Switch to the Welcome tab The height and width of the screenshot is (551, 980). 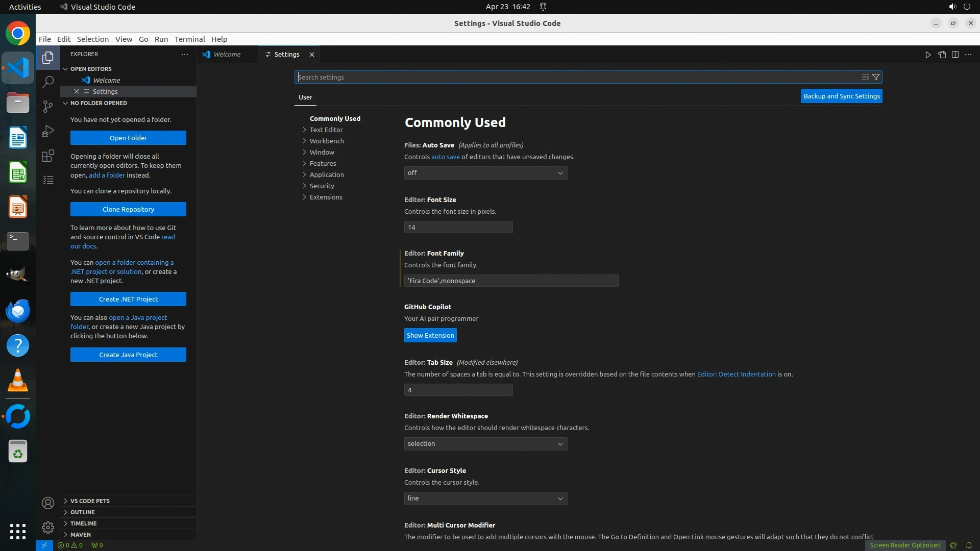[227, 55]
